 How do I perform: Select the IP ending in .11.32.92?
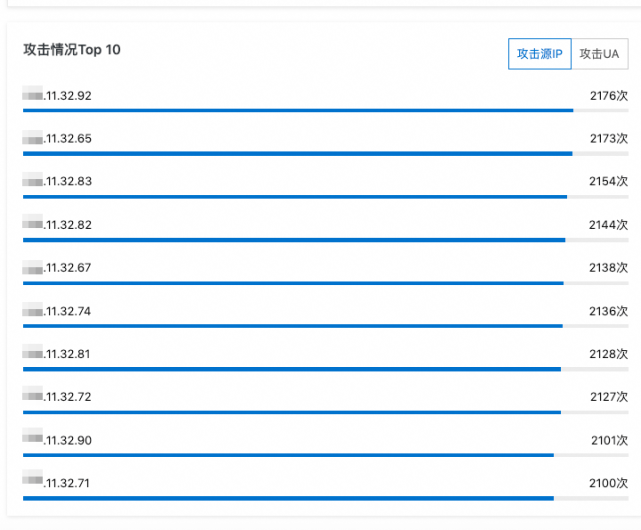58,96
